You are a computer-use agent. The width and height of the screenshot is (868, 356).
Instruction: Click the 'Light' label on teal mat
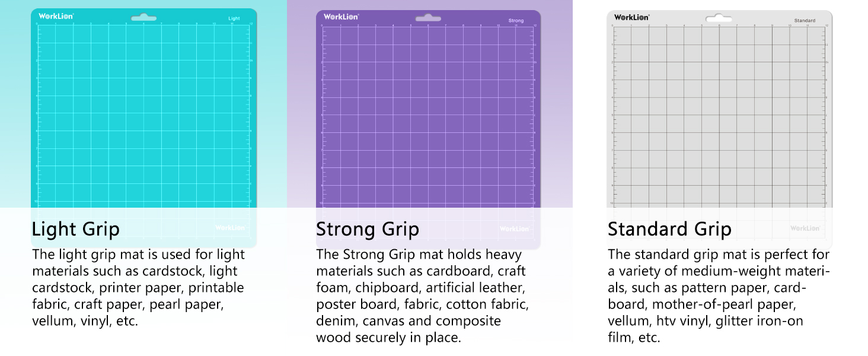[234, 19]
